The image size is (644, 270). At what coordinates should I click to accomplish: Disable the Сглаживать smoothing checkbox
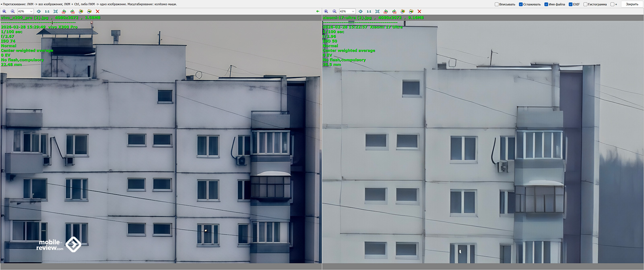click(x=521, y=4)
